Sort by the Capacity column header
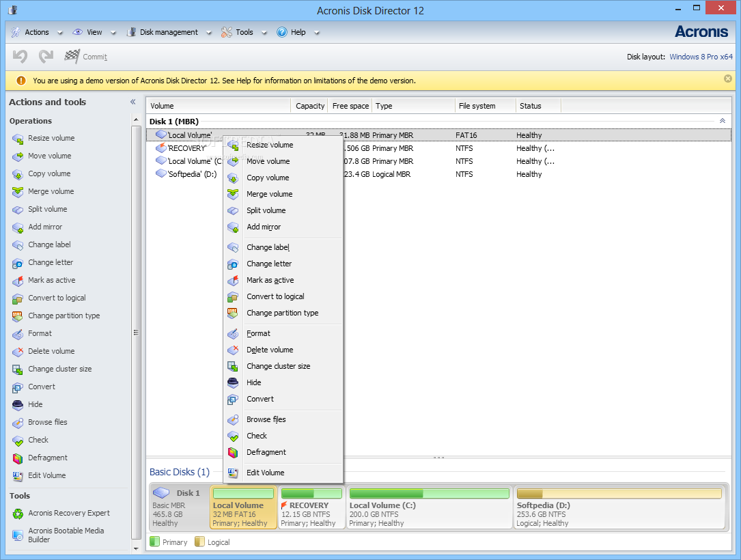741x560 pixels. point(310,106)
